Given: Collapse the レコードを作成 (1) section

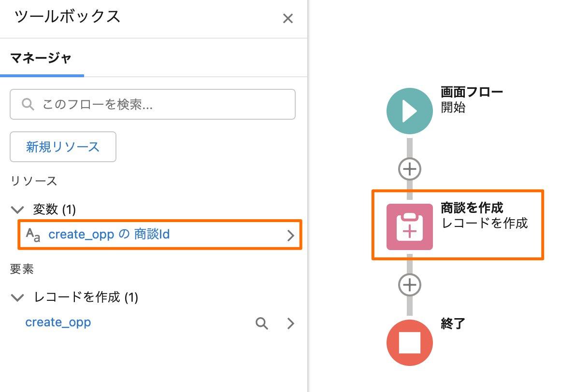Looking at the screenshot, I should (x=17, y=297).
